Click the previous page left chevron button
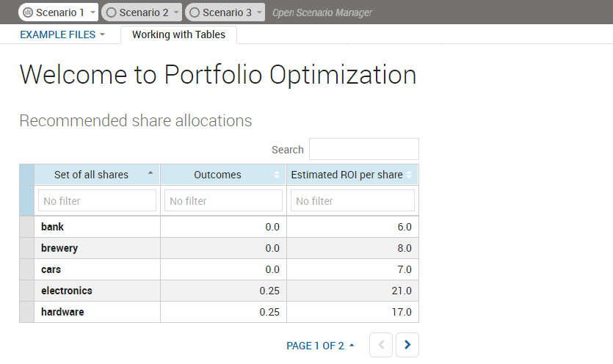Viewport: 613px width, 364px height. click(x=380, y=345)
